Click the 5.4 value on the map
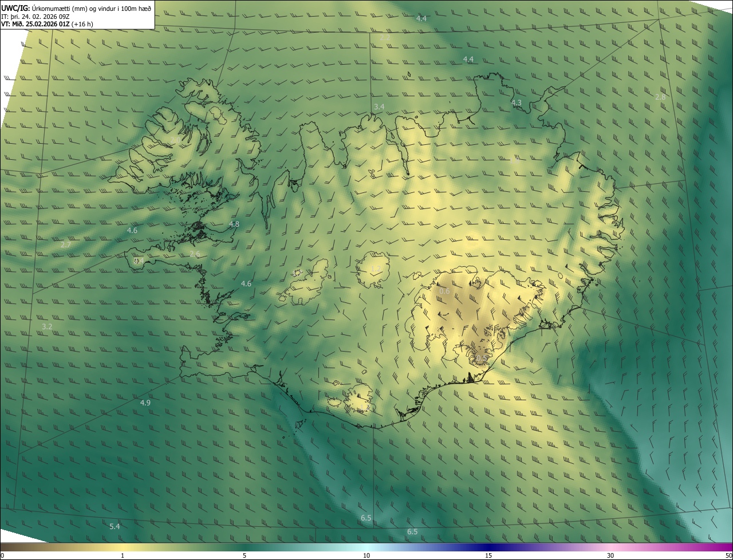Viewport: 733px width, 560px height. point(115,527)
